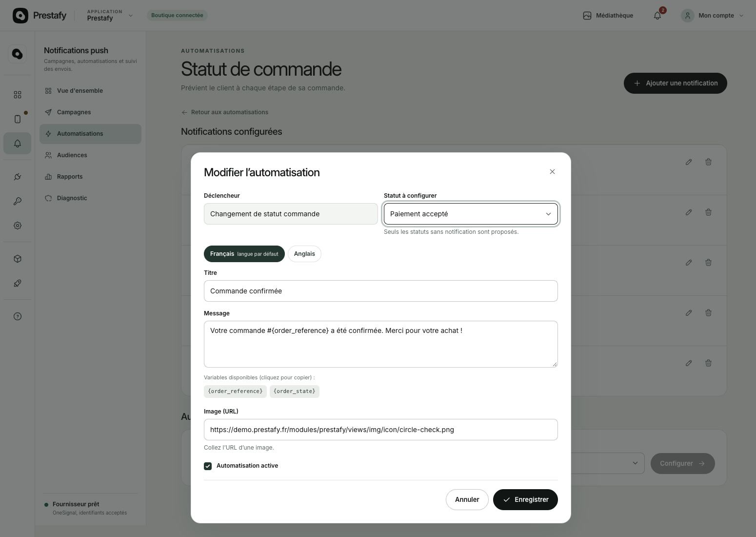Screen dimensions: 756x537
Task: Open Diagnostic in sidebar
Action: tap(90, 198)
